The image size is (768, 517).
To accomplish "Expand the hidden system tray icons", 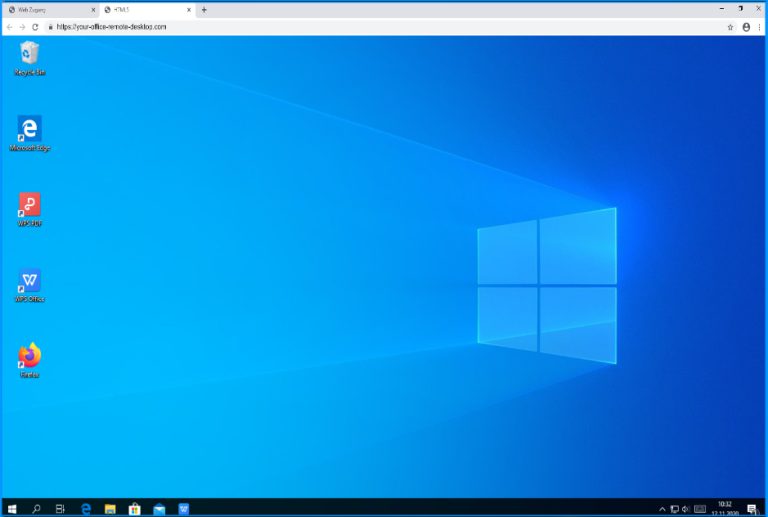I will click(x=661, y=509).
